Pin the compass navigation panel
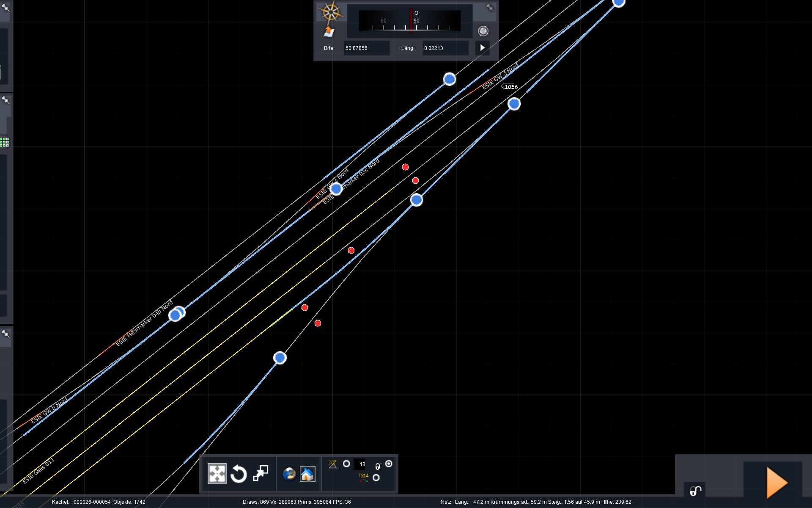 490,8
